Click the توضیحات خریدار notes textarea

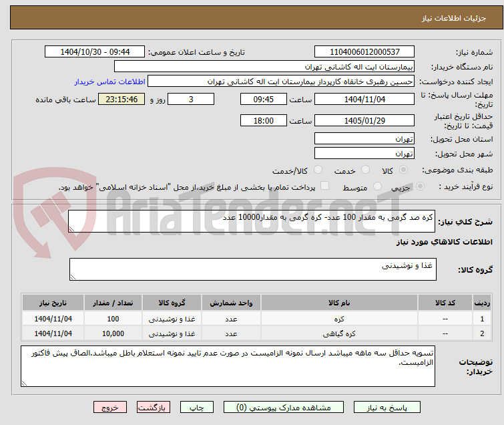(228, 366)
